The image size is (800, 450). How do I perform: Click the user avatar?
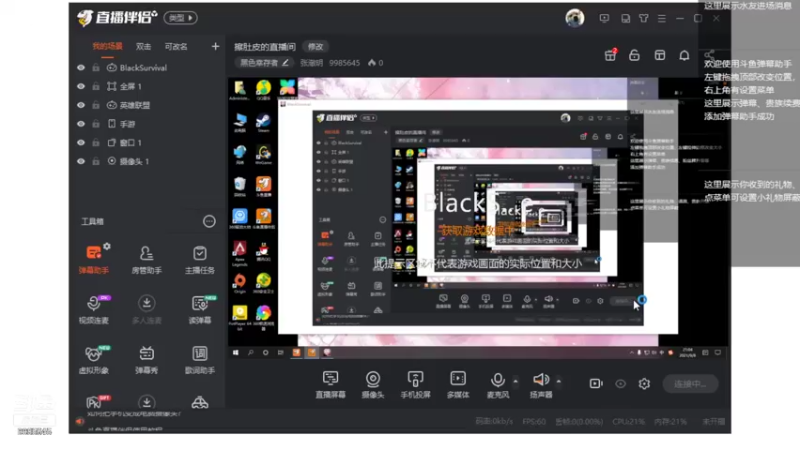pyautogui.click(x=575, y=18)
